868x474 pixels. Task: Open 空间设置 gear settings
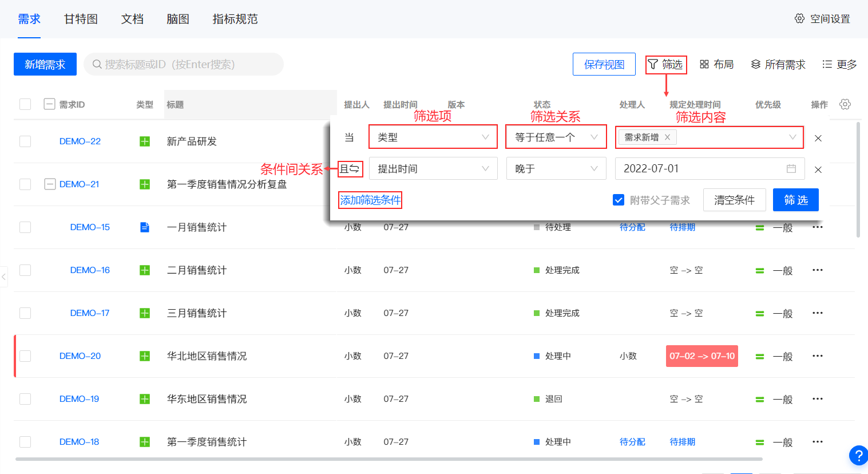point(799,19)
